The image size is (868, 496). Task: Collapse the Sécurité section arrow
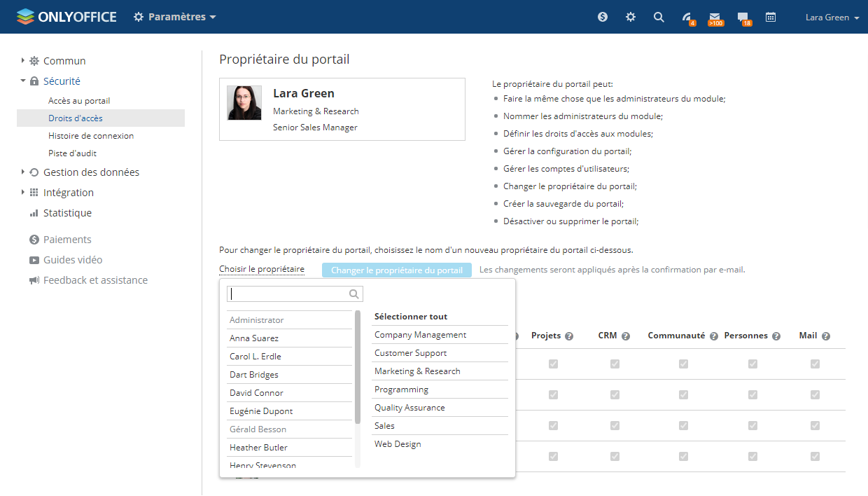[x=23, y=81]
